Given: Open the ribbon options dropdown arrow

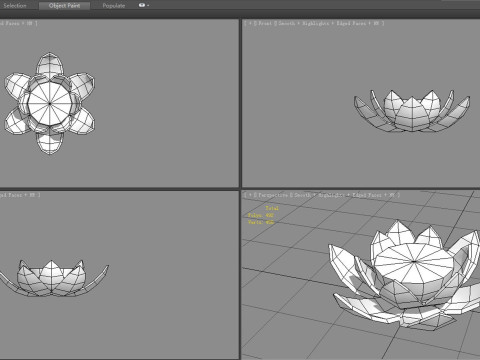Looking at the screenshot, I should click(x=148, y=6).
